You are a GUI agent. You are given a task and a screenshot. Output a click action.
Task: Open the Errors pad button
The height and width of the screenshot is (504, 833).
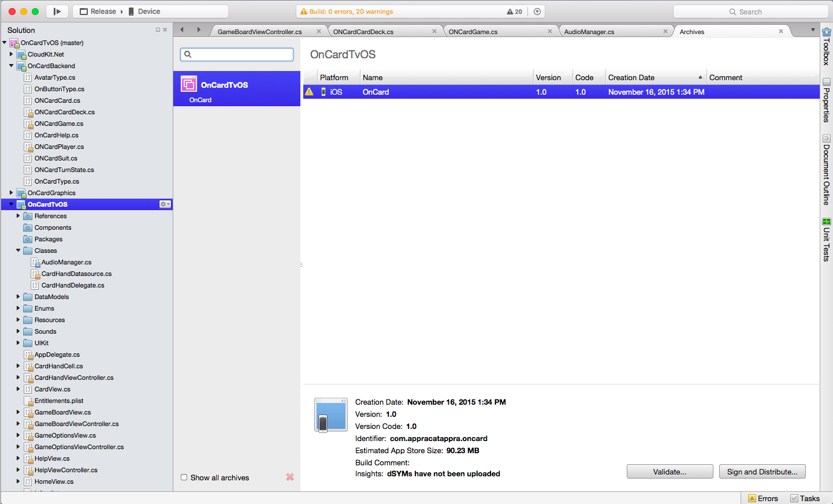[x=763, y=498]
